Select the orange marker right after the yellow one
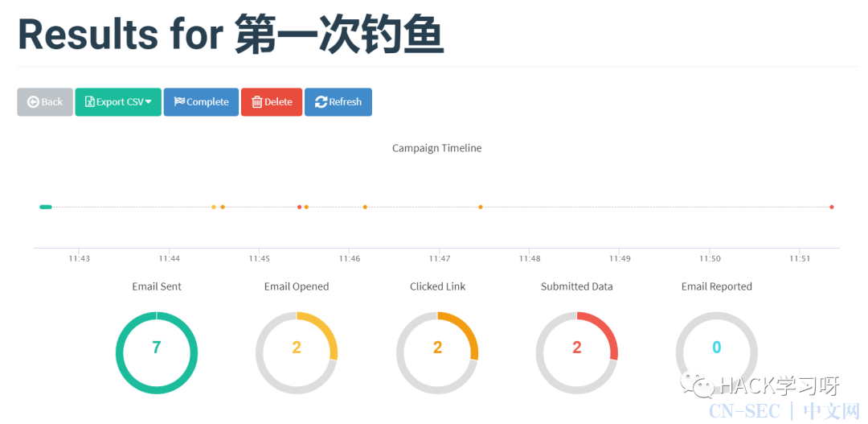This screenshot has width=868, height=424. pyautogui.click(x=223, y=207)
